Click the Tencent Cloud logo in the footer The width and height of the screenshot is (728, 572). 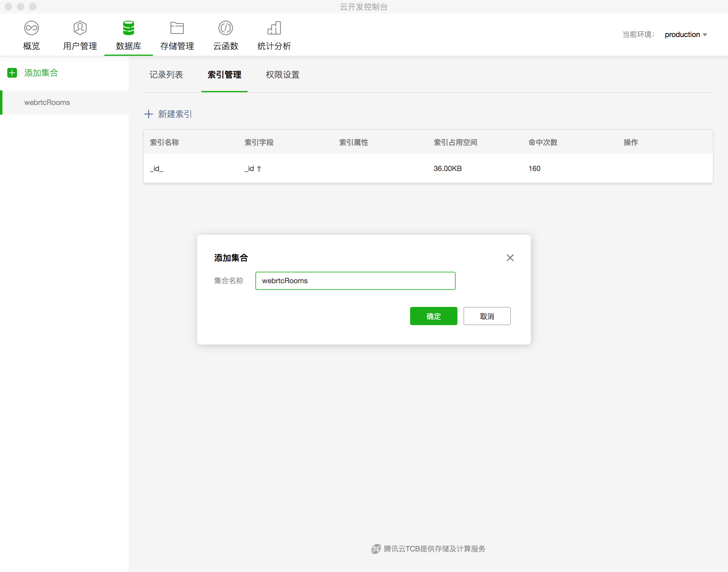pos(376,549)
